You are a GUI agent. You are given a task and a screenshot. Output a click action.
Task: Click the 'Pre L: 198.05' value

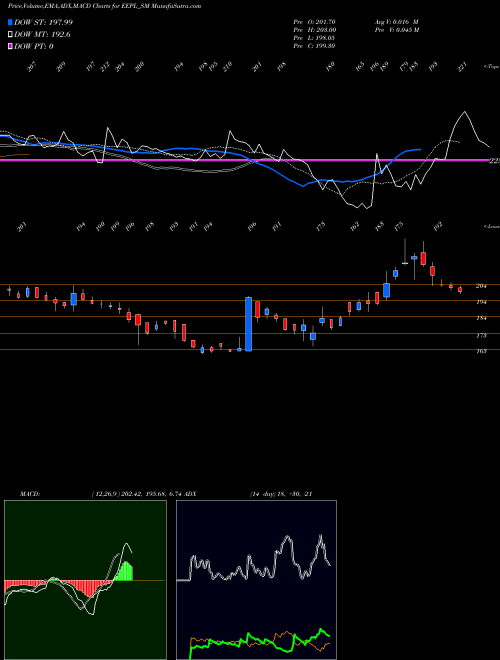314,38
